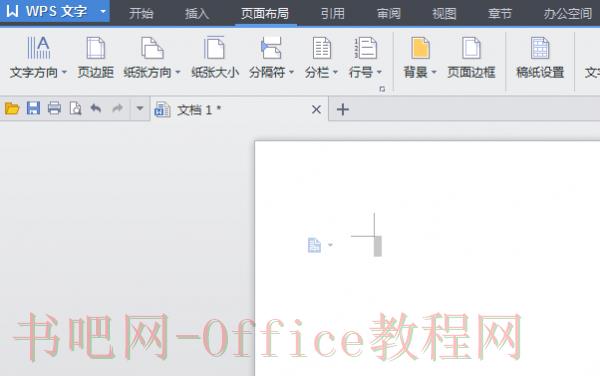Click the WPS 文字 application button
This screenshot has height=376, width=600.
[x=55, y=11]
